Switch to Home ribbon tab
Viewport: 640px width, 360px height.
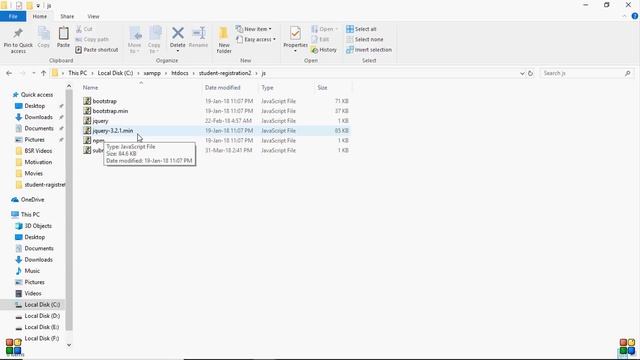[x=40, y=16]
